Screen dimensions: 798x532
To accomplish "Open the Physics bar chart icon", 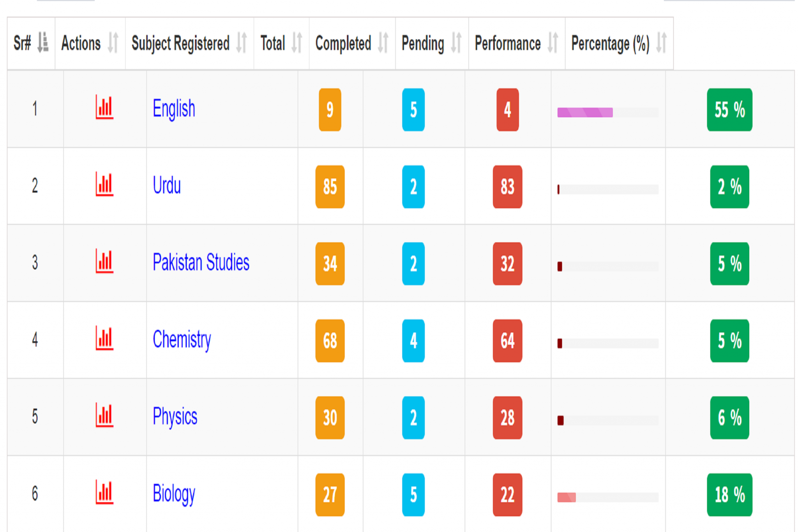I will point(104,415).
